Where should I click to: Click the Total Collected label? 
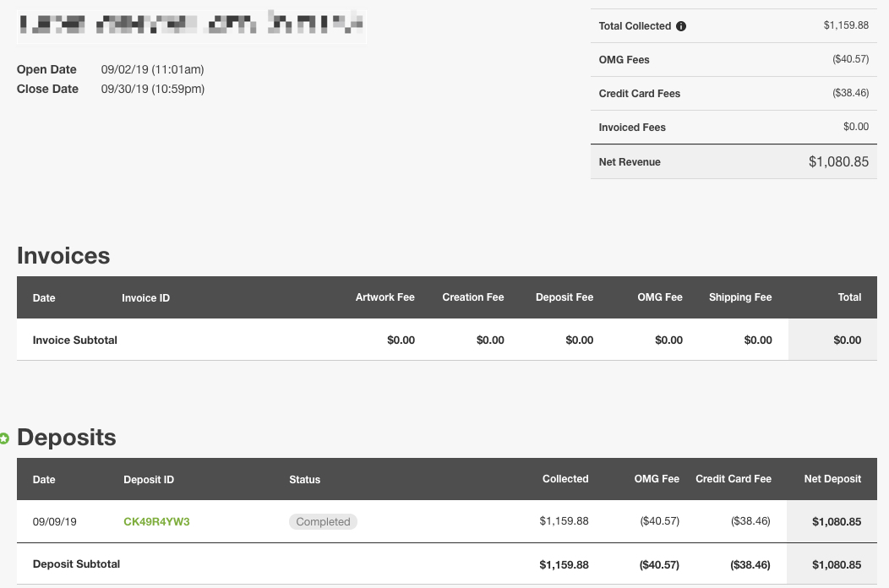[635, 26]
